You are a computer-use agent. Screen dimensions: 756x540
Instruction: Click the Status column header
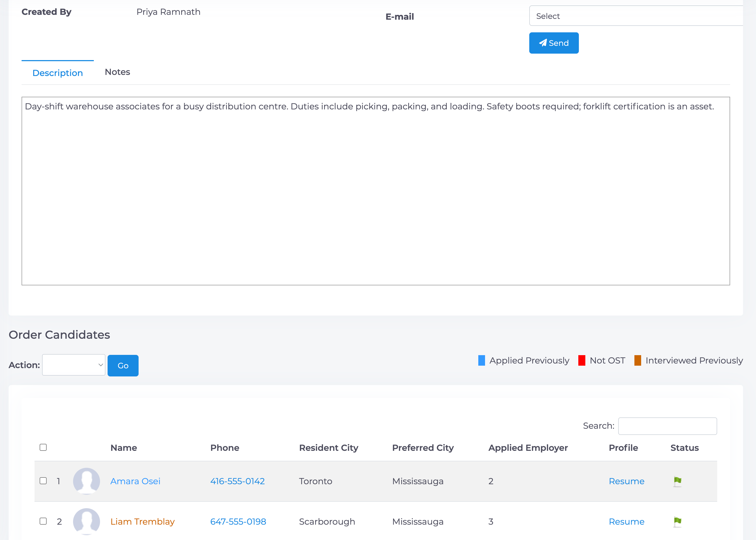pyautogui.click(x=685, y=448)
